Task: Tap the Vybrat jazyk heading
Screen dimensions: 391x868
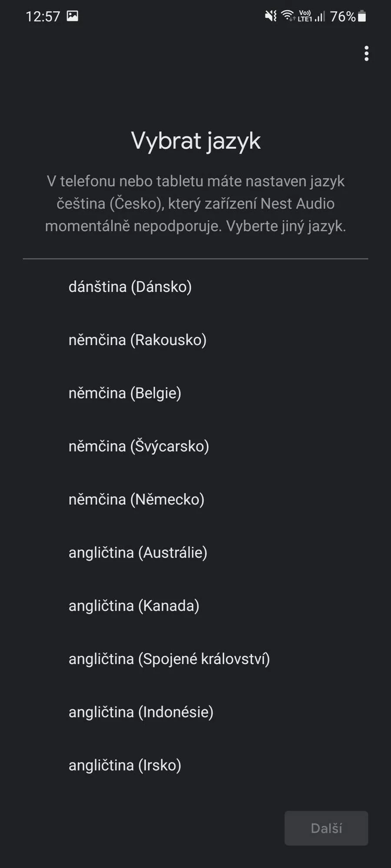Action: click(195, 141)
